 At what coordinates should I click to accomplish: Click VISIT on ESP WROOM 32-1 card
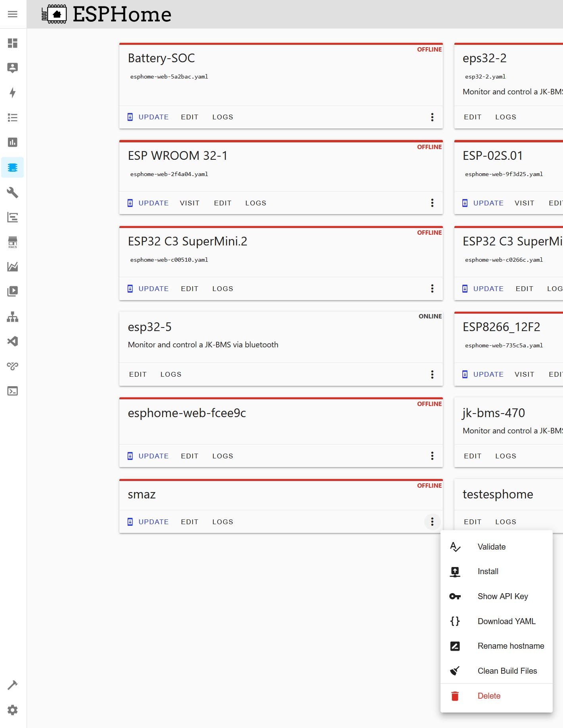point(190,203)
